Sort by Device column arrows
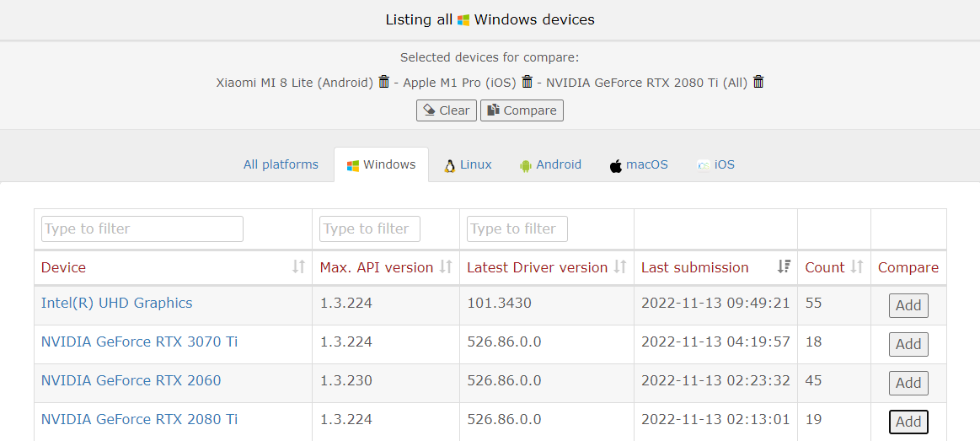The height and width of the screenshot is (441, 980). point(299,267)
